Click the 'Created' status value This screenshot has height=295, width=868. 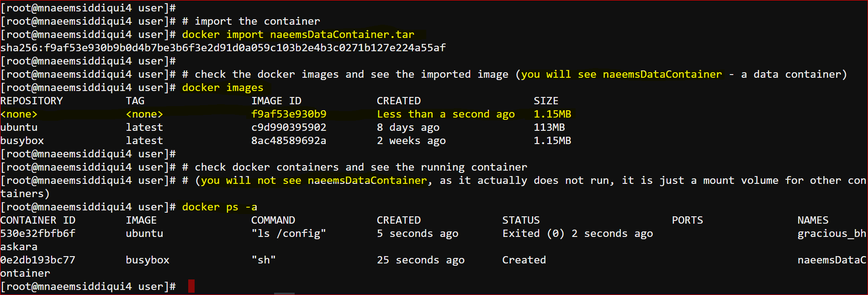click(x=524, y=260)
